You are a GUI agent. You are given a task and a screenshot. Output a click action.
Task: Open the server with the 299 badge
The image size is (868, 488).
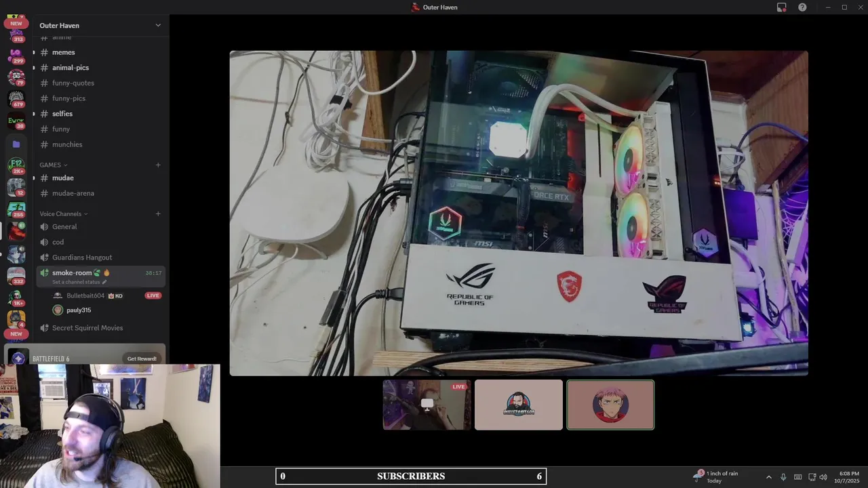16,55
